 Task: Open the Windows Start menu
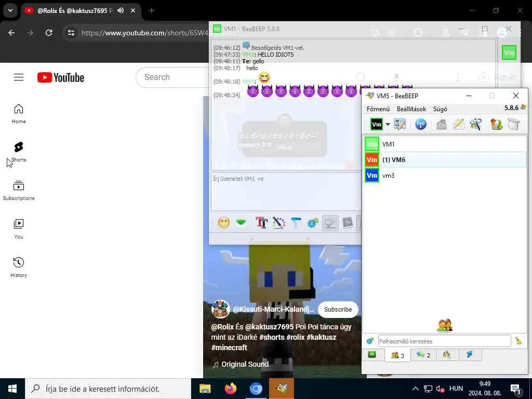tap(12, 389)
